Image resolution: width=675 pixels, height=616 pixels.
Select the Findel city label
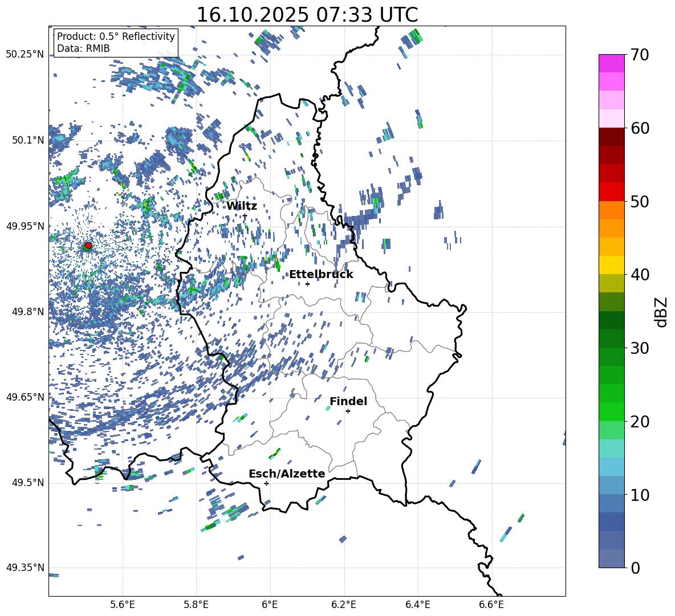pos(348,401)
